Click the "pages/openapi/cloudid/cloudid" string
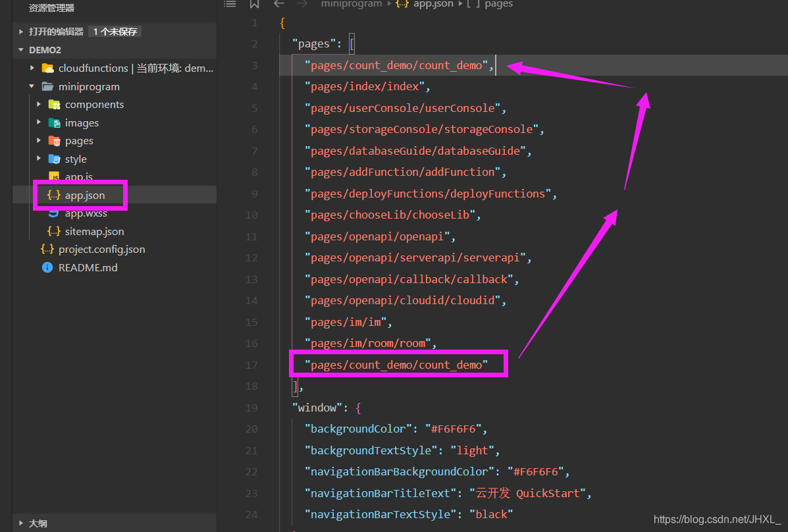 402,300
